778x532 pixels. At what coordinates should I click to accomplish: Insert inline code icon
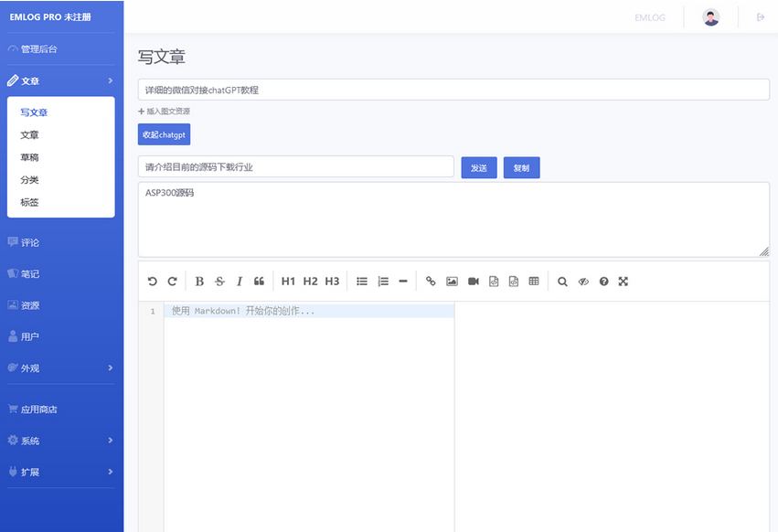[494, 282]
